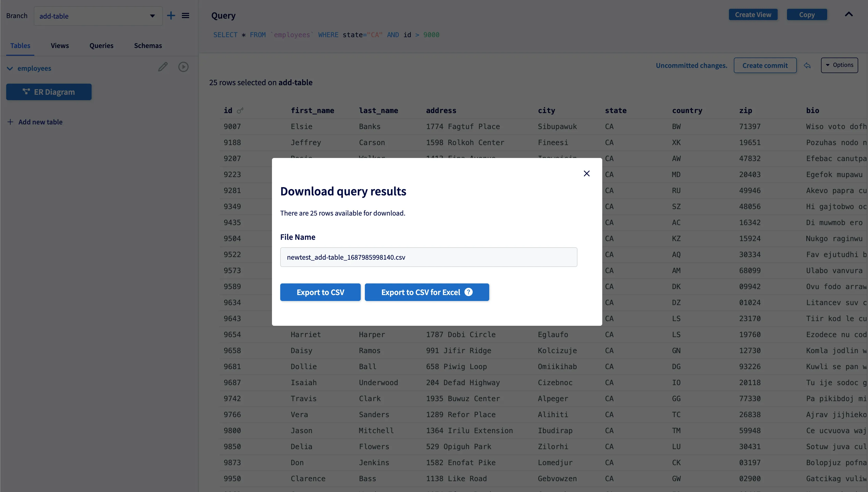Collapse the employees table entry

click(10, 68)
